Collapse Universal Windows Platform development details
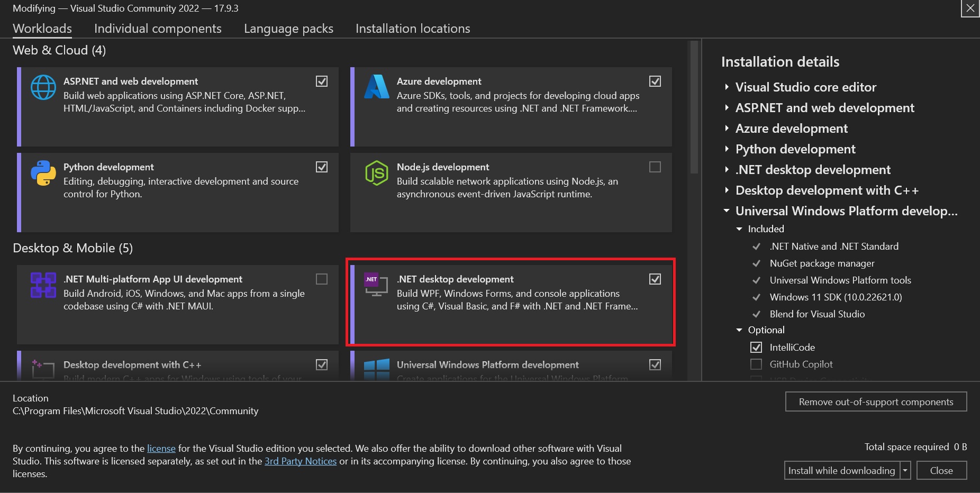Screen dimensions: 980x493 coord(727,211)
